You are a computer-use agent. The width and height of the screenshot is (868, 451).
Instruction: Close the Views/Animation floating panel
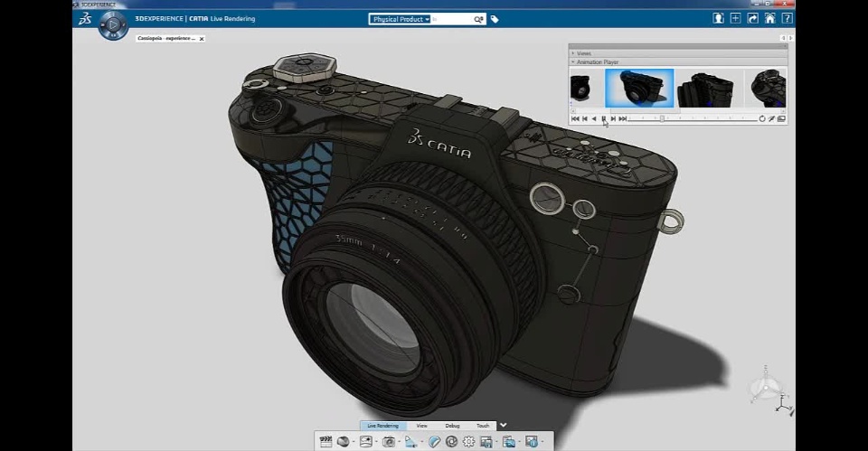(x=785, y=46)
